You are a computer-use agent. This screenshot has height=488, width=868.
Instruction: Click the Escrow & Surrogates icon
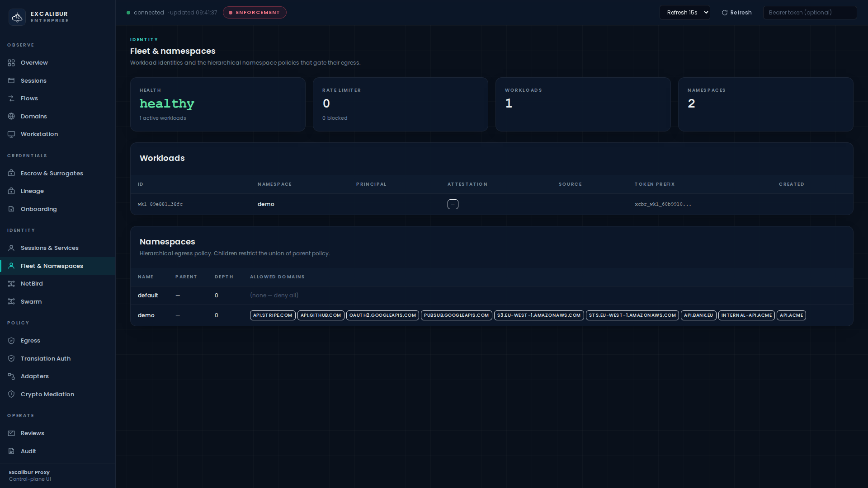11,174
